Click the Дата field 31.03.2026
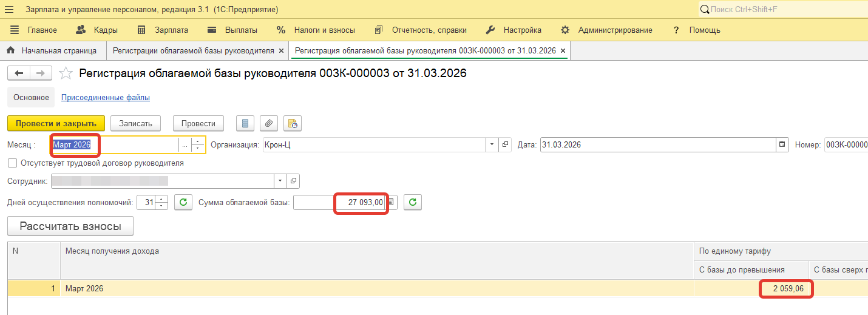This screenshot has height=315, width=868. click(x=658, y=145)
